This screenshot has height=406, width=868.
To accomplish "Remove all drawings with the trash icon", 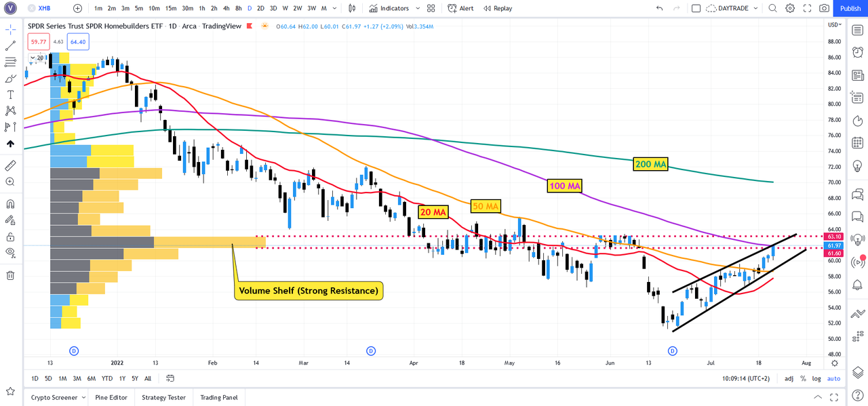I will (x=10, y=275).
